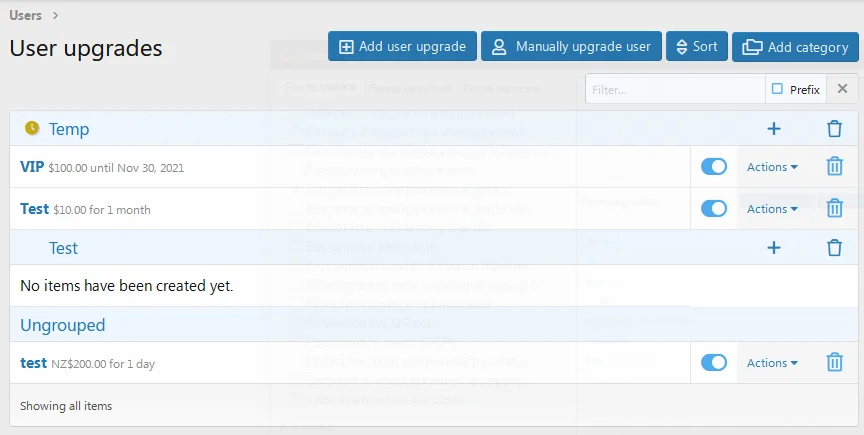Screen dimensions: 864x435
Task: Delete the NZ$200.00 test upgrade
Action: (834, 363)
